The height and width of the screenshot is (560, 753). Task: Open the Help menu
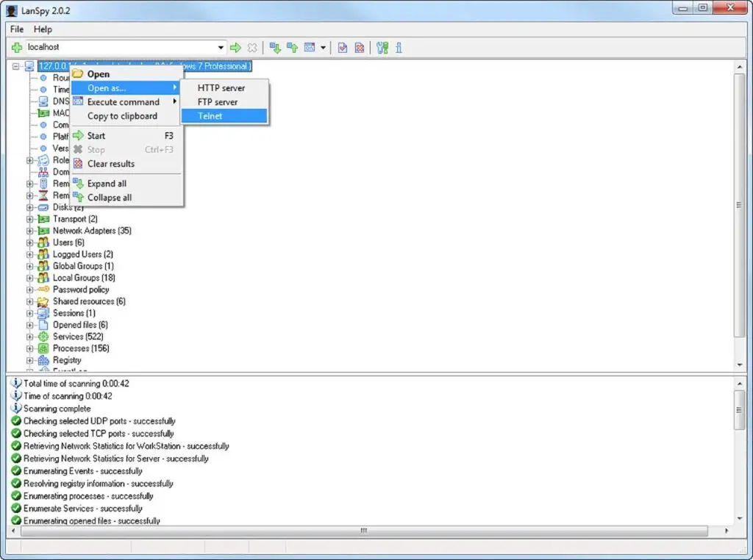pyautogui.click(x=43, y=29)
